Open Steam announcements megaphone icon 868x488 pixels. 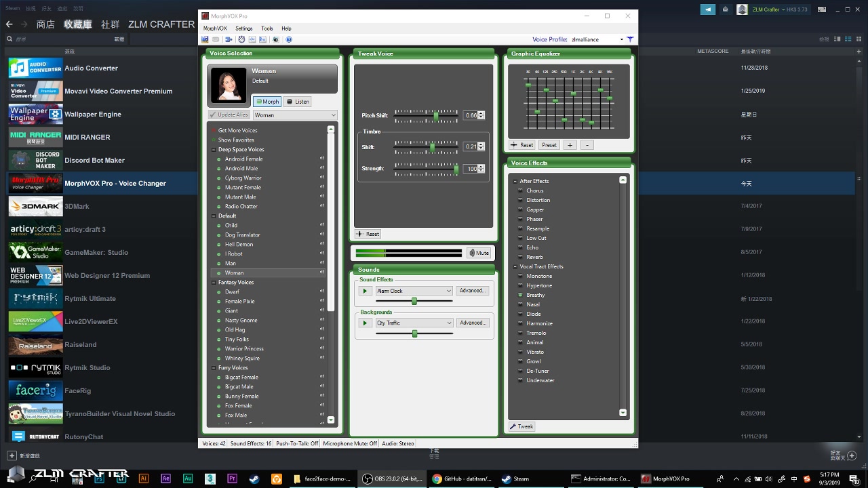(707, 9)
